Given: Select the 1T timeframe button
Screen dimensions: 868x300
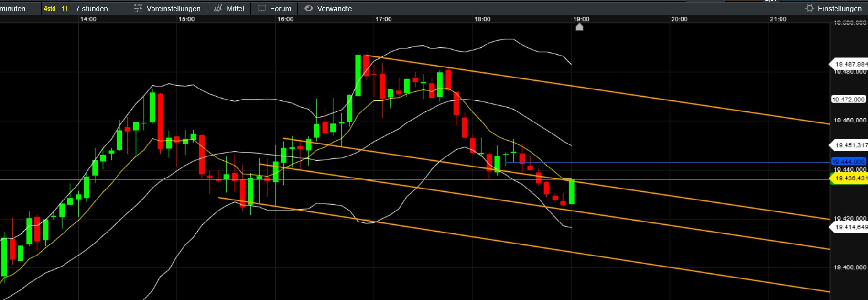Looking at the screenshot, I should 65,8.
